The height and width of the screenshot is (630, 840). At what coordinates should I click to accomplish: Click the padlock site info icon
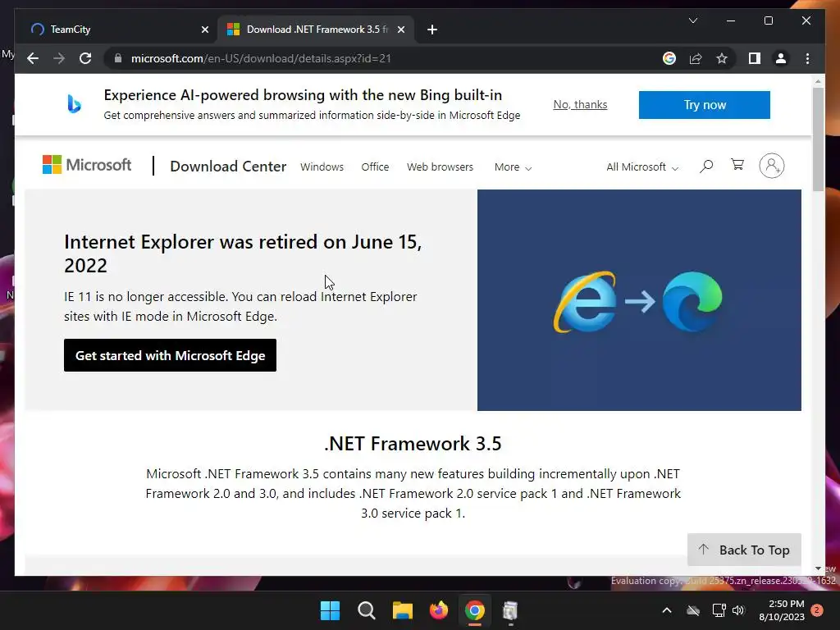(118, 58)
